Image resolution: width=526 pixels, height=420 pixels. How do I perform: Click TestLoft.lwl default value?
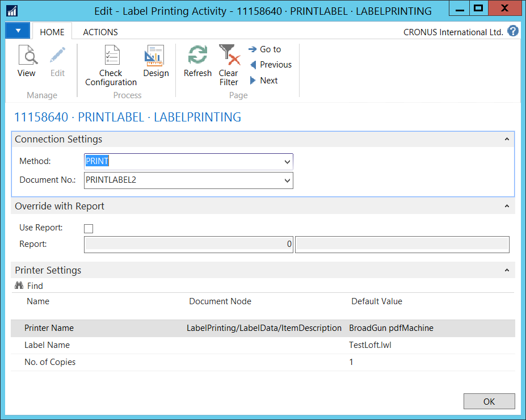pyautogui.click(x=370, y=345)
